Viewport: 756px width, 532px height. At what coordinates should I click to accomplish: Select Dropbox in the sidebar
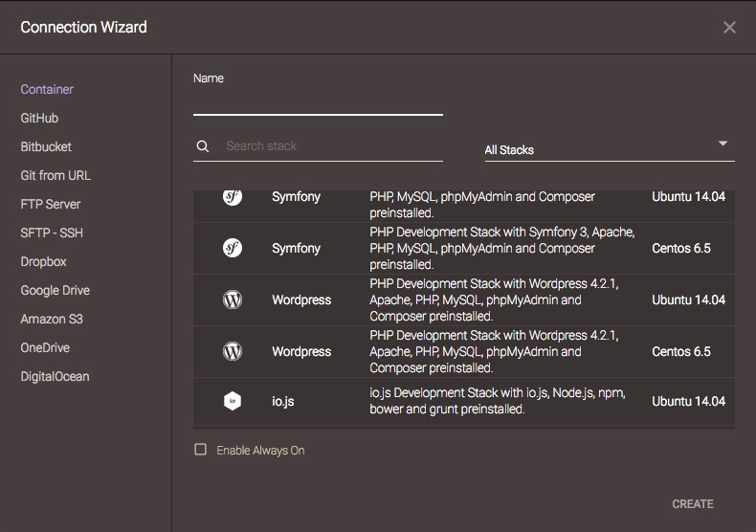pyautogui.click(x=43, y=261)
